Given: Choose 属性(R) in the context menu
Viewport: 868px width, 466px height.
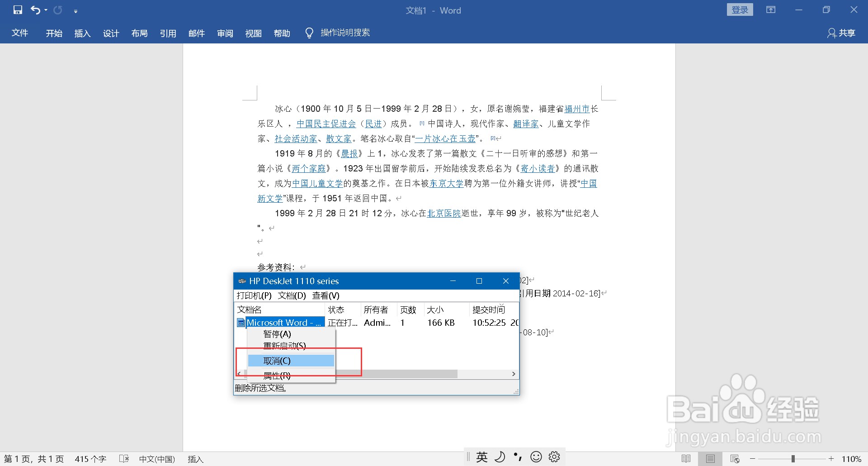Looking at the screenshot, I should tap(291, 376).
